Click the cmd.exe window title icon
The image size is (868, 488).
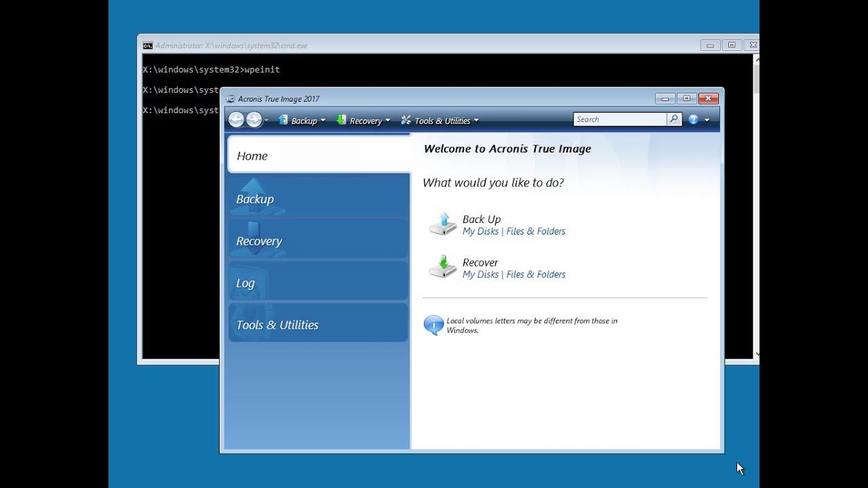pyautogui.click(x=148, y=45)
